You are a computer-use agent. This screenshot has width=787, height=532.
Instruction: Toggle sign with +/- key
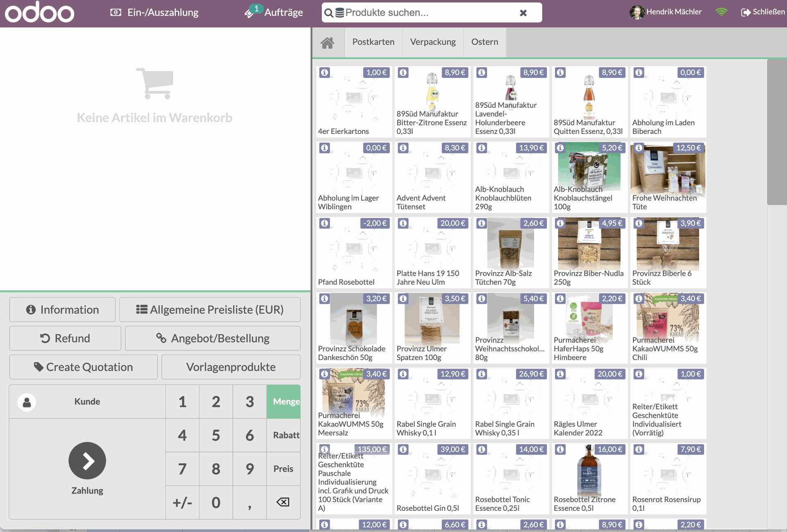[x=182, y=502]
